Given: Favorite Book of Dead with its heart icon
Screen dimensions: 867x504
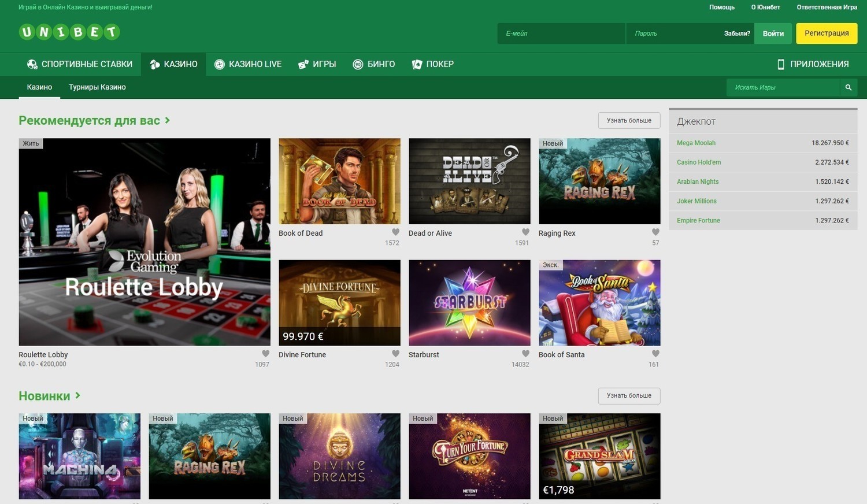Looking at the screenshot, I should (x=395, y=231).
